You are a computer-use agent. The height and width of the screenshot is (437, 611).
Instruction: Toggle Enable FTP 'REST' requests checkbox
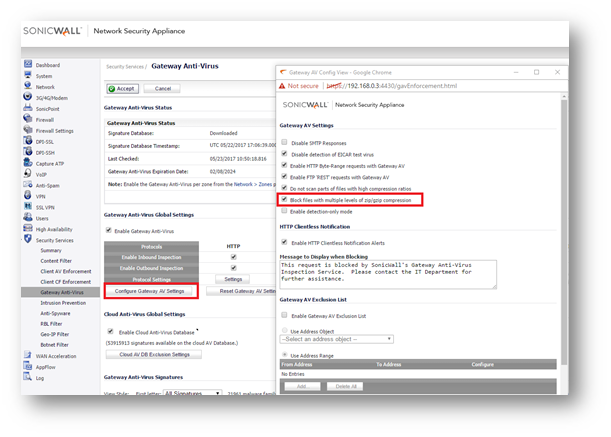pos(284,177)
